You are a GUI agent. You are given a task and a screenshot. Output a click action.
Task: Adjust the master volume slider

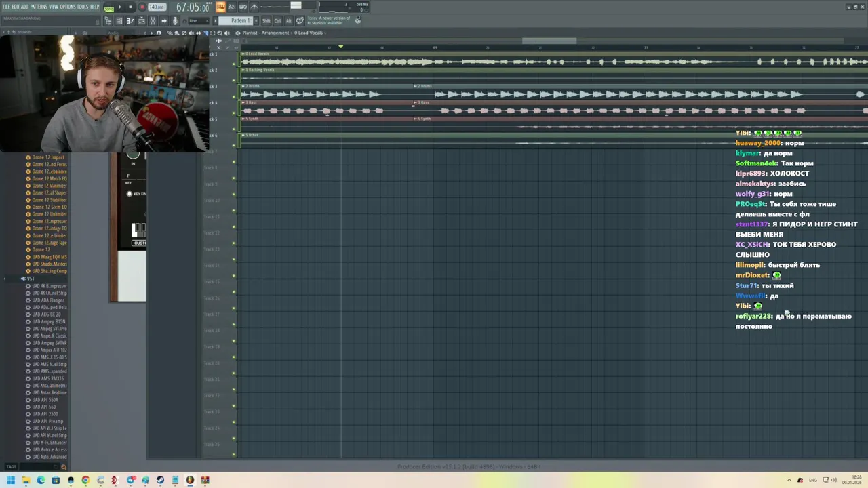pyautogui.click(x=296, y=5)
